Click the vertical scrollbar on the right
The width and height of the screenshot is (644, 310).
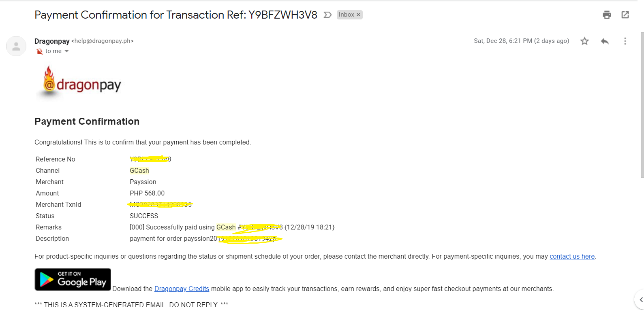coord(642,104)
